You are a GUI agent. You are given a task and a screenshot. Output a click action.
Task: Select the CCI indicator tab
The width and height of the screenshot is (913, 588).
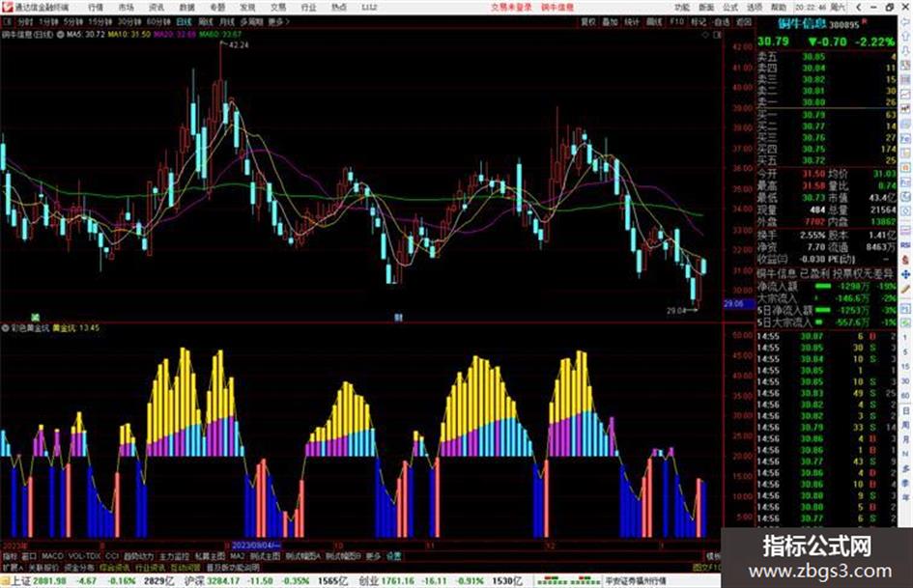112,556
